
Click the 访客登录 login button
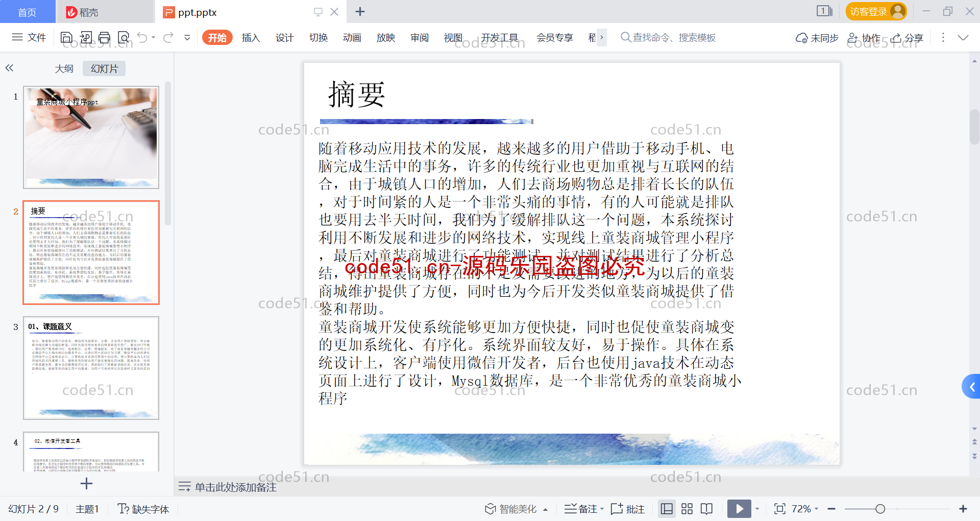(876, 11)
